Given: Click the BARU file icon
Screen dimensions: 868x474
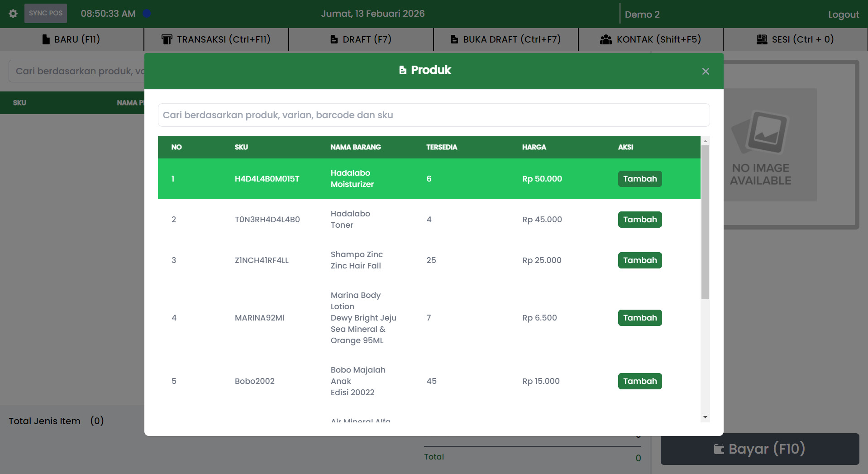Looking at the screenshot, I should [46, 39].
